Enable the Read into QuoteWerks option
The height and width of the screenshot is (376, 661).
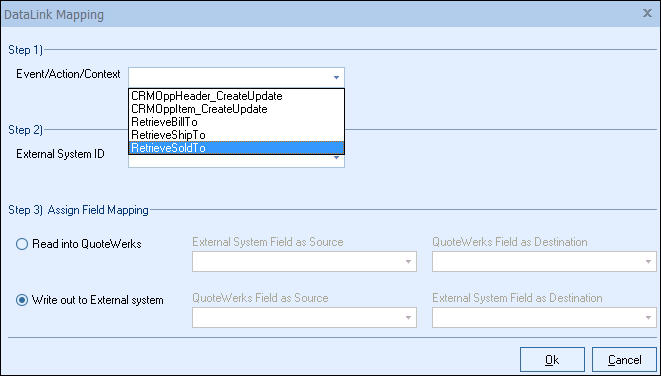[x=78, y=244]
